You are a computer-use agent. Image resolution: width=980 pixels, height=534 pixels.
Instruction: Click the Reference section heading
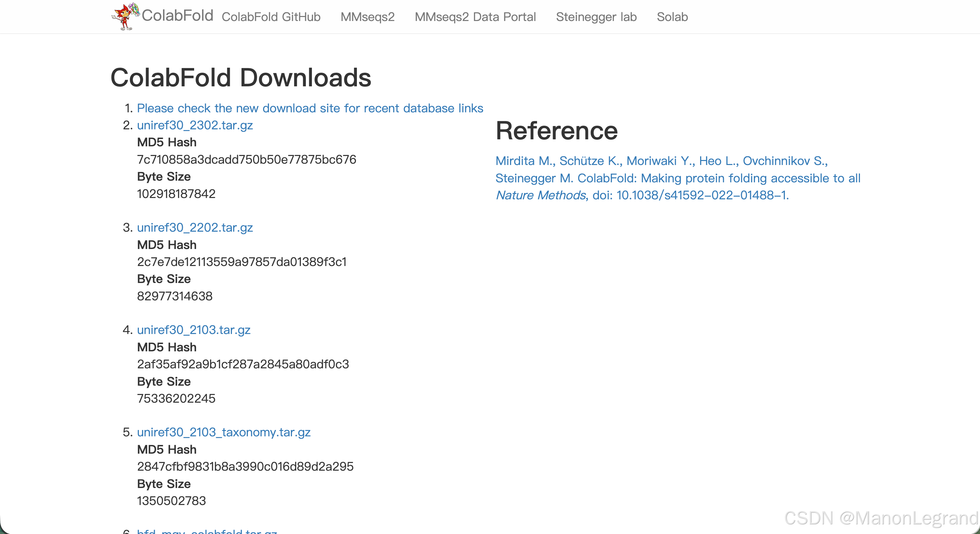[557, 131]
